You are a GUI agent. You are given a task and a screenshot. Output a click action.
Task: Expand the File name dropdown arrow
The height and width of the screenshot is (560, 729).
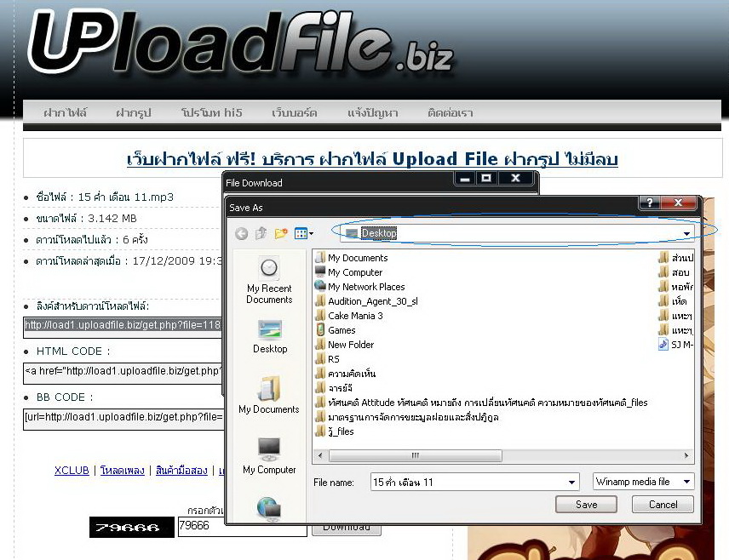(571, 482)
